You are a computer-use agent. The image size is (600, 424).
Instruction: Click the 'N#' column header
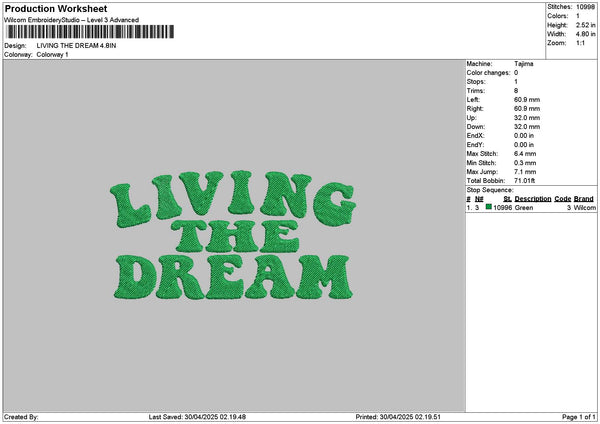click(479, 199)
